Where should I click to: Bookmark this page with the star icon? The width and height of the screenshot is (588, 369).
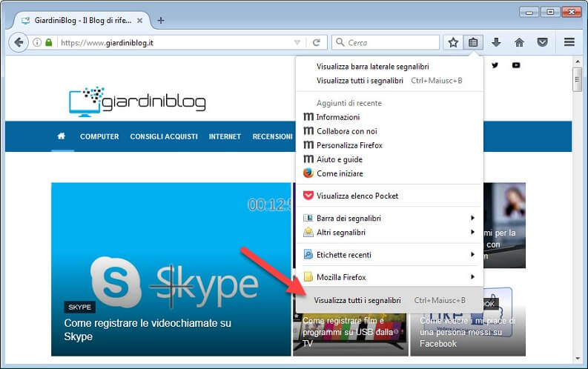pyautogui.click(x=453, y=42)
